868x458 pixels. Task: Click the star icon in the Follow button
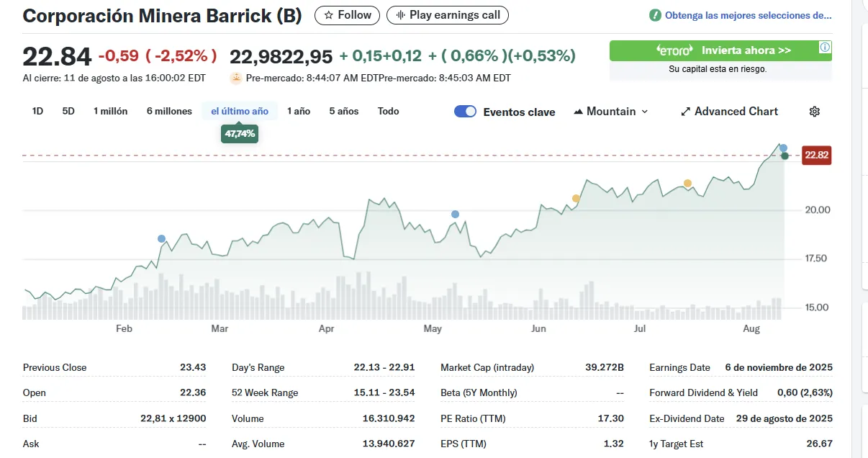tap(330, 15)
